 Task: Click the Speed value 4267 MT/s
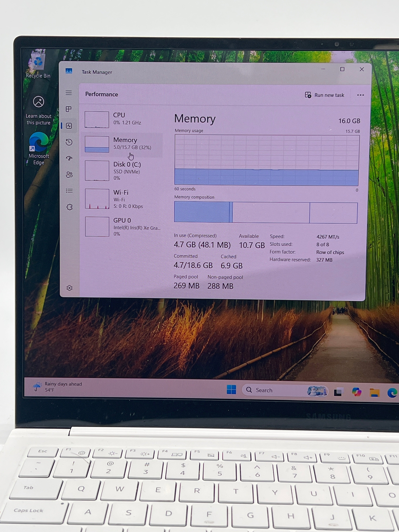pyautogui.click(x=328, y=237)
